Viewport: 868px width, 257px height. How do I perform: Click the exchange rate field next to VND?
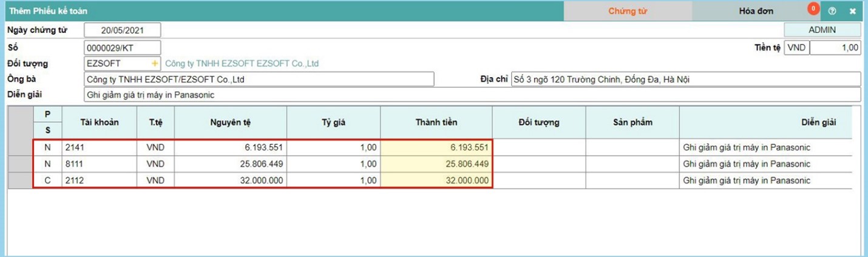tap(835, 47)
